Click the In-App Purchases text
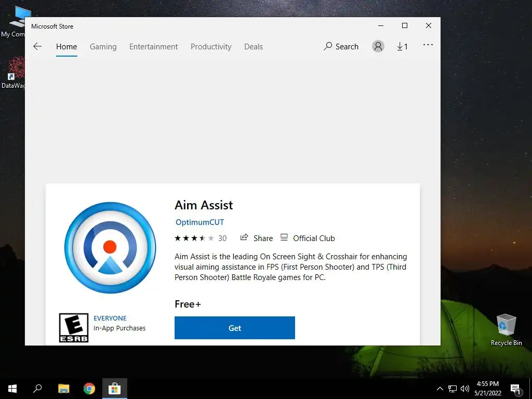 119,328
